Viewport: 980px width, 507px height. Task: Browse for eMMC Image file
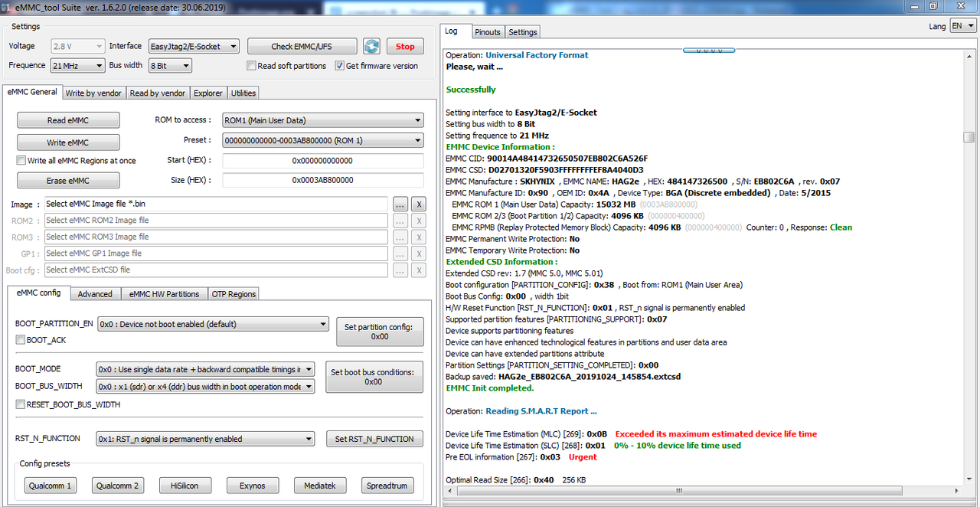(400, 204)
